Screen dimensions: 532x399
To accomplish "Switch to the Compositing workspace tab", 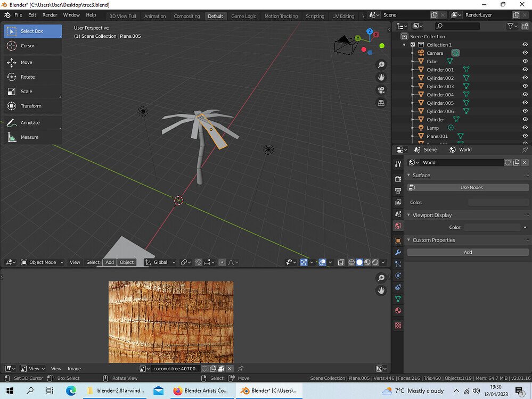I will click(x=186, y=16).
